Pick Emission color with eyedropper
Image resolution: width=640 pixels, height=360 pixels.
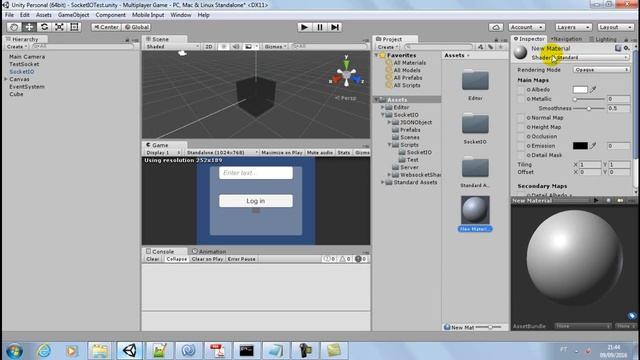(593, 146)
